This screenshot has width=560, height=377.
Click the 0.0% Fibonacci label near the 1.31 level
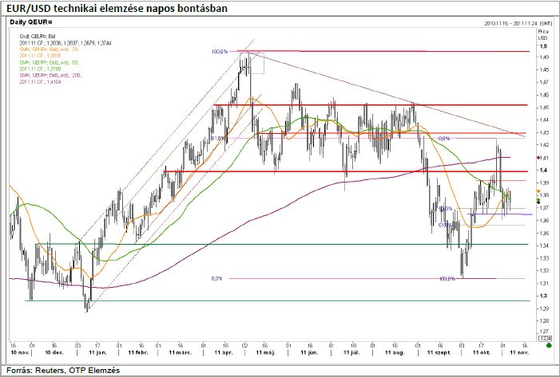click(x=216, y=278)
